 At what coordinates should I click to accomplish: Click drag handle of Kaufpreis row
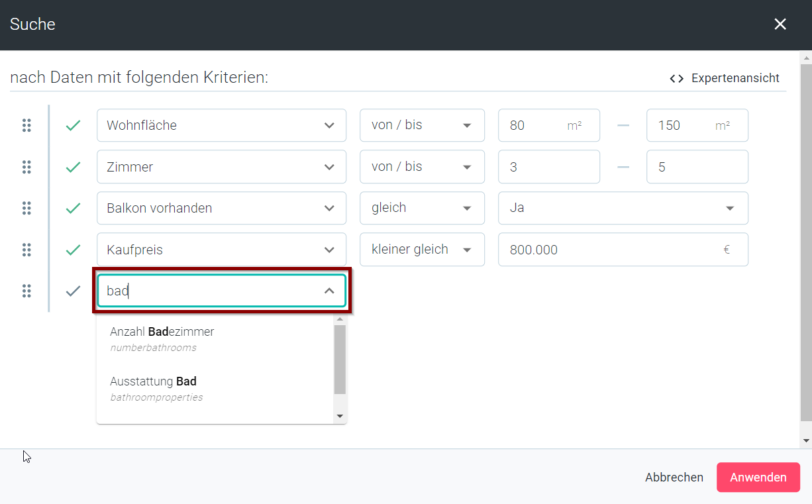tap(26, 250)
